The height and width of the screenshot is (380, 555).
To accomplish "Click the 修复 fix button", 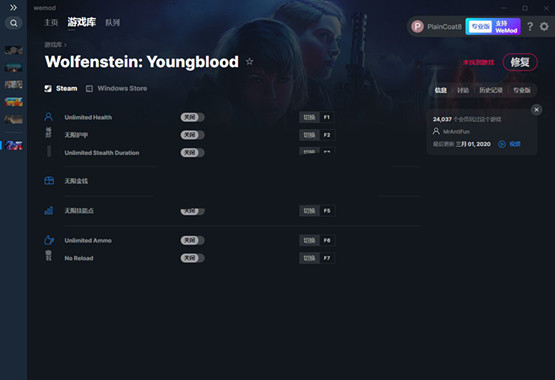I will (520, 62).
